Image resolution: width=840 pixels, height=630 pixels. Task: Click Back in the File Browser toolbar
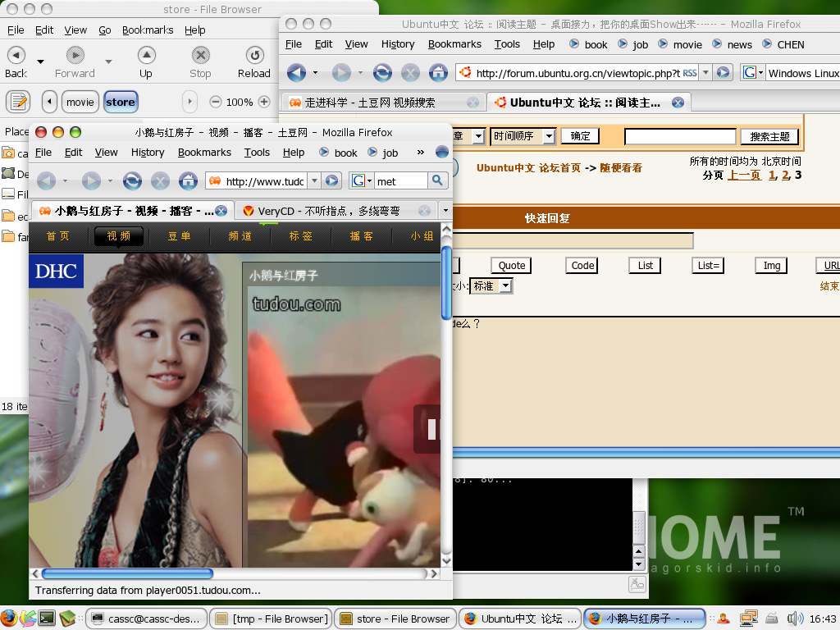16,62
